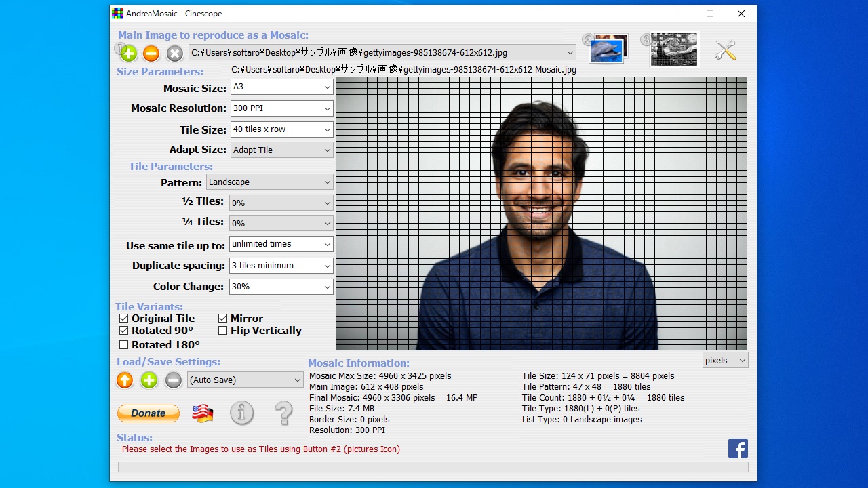Open the Adapt Size dropdown
Image resolution: width=868 pixels, height=488 pixels.
pos(282,150)
